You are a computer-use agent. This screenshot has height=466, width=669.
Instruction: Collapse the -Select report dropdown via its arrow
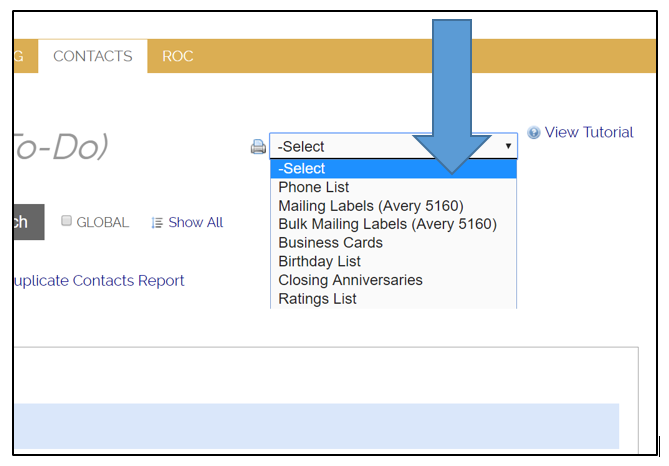[x=508, y=146]
